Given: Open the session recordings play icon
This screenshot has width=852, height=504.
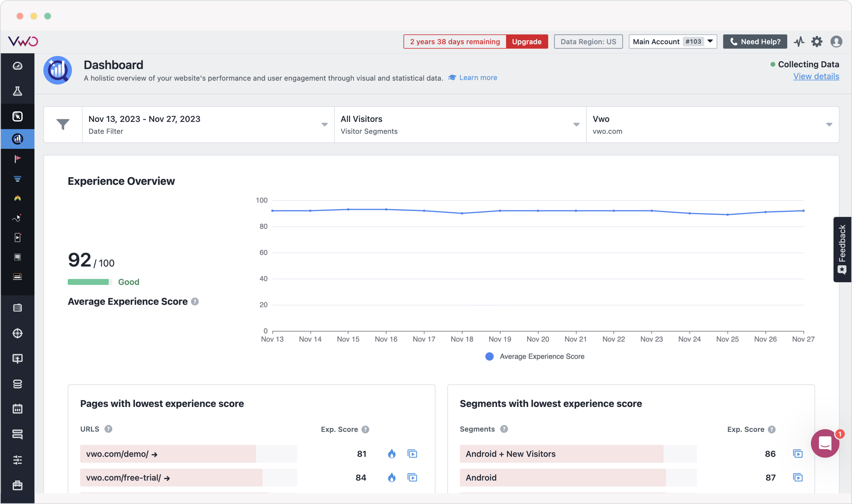Looking at the screenshot, I should (x=17, y=237).
